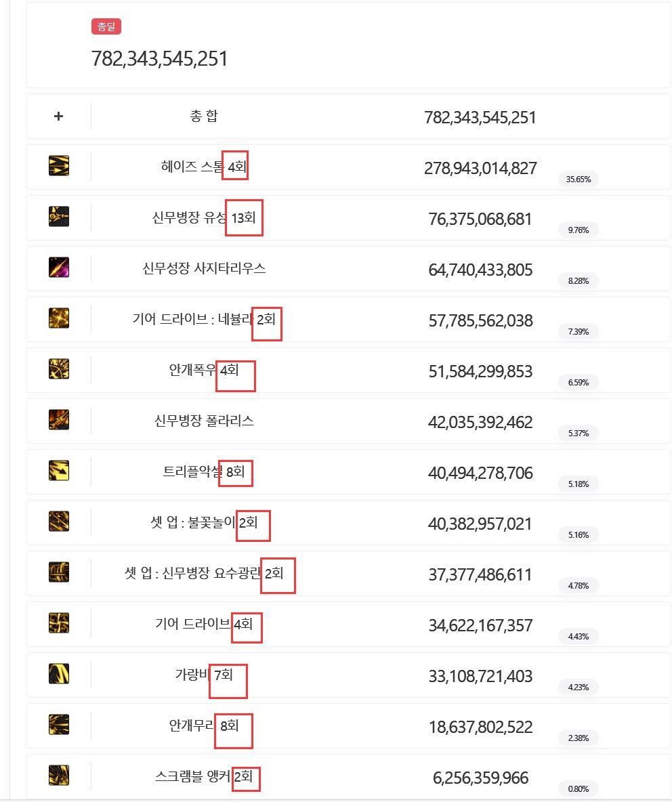Click the 트리플악셀 skill icon

[59, 471]
